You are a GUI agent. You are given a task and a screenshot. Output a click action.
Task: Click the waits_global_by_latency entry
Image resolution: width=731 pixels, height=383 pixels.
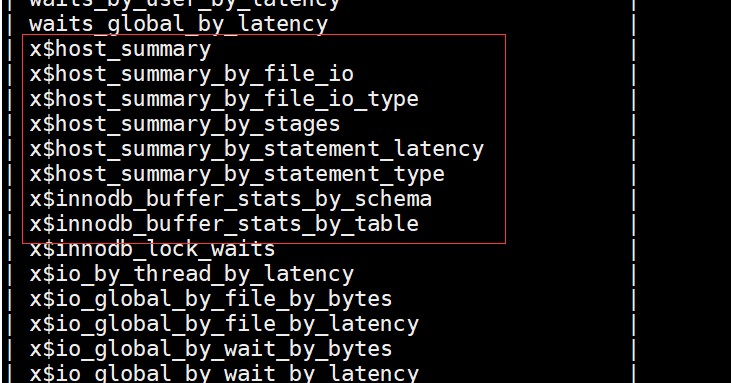coord(179,24)
